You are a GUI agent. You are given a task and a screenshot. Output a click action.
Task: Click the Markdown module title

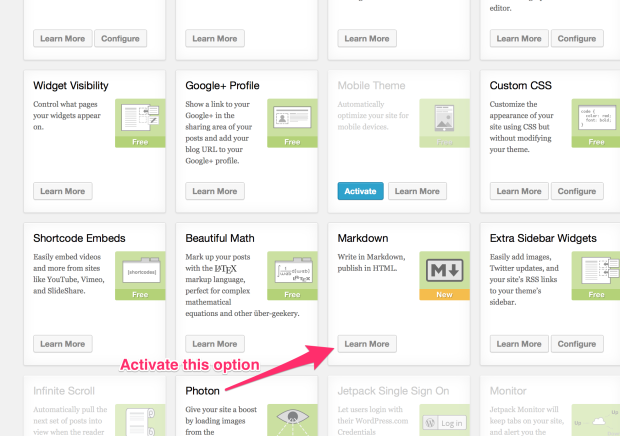click(363, 238)
